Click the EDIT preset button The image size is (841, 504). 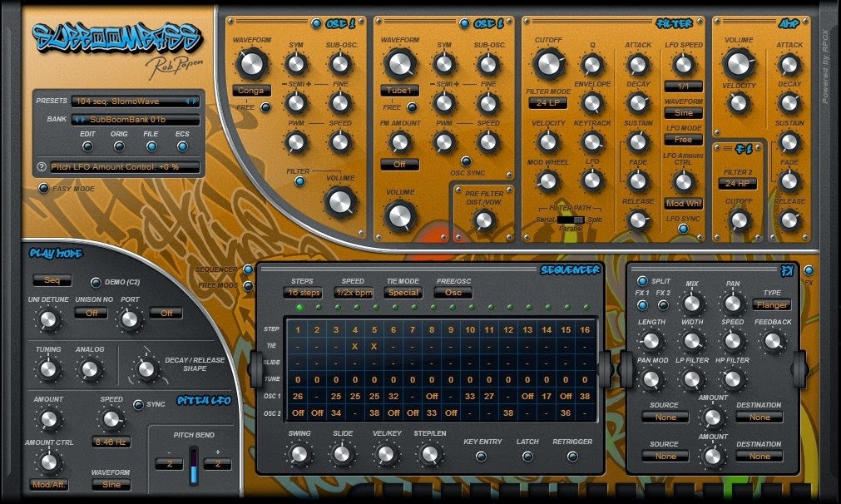[x=87, y=147]
